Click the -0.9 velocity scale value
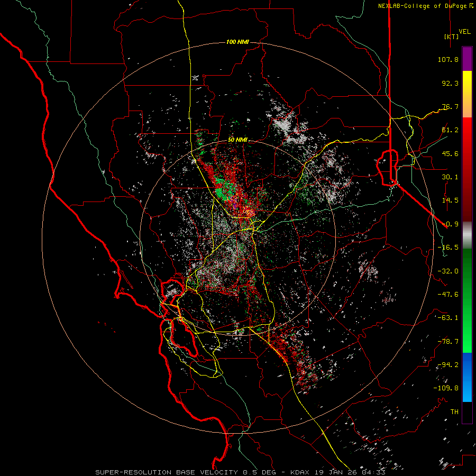Image resolution: width=476 pixels, height=476 pixels. coord(450,224)
